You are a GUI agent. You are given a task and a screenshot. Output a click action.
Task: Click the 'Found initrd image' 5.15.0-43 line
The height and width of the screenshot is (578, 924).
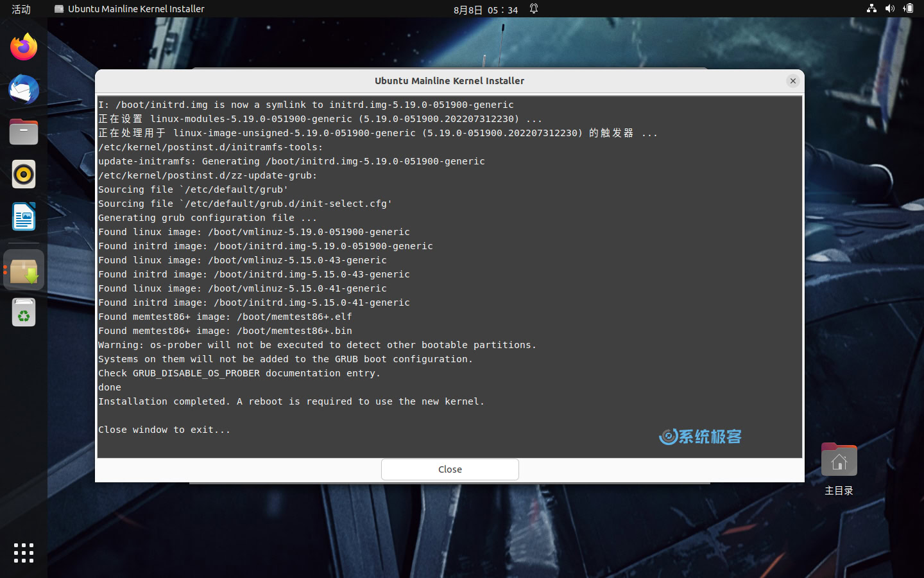point(254,274)
